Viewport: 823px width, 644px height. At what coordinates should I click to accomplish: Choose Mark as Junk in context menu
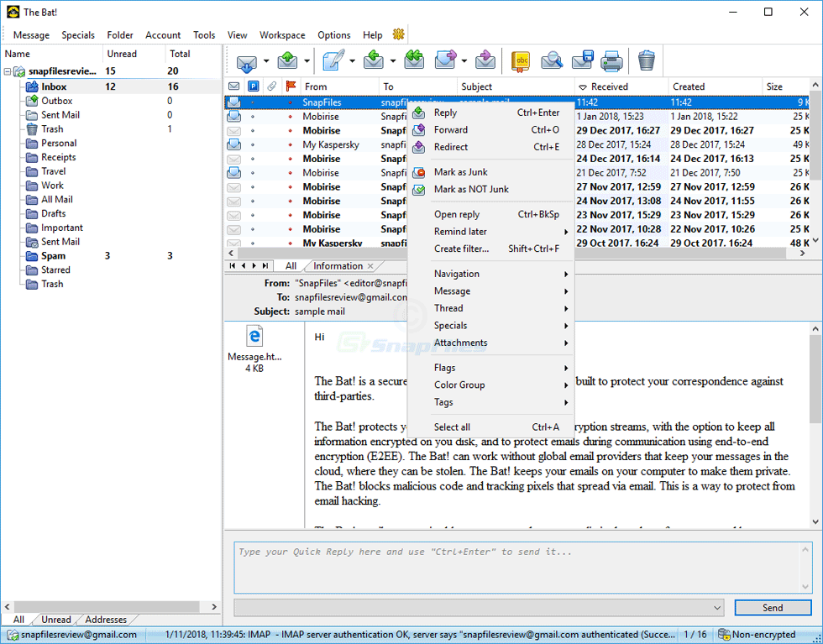click(x=491, y=172)
